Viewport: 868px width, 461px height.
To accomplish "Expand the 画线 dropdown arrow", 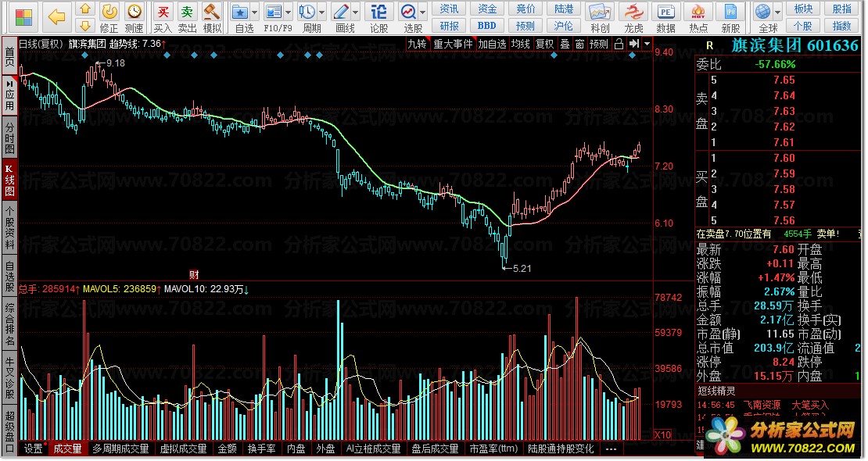I will (x=355, y=13).
